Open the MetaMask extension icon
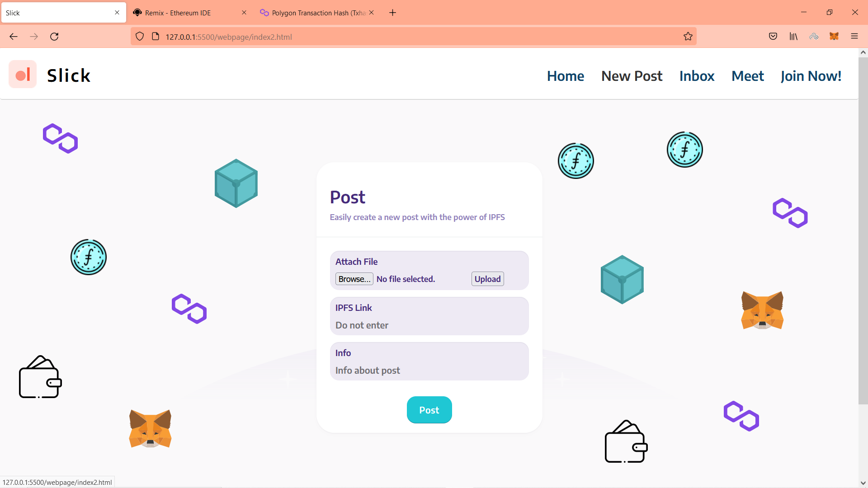 tap(834, 36)
